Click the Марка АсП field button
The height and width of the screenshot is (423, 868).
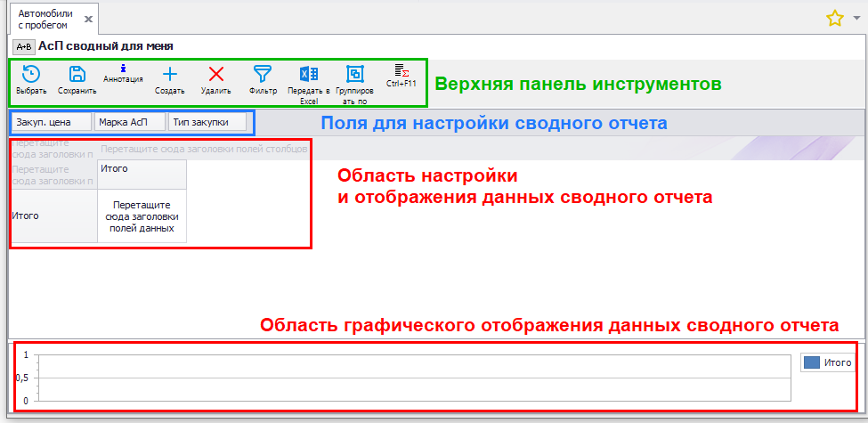click(130, 122)
